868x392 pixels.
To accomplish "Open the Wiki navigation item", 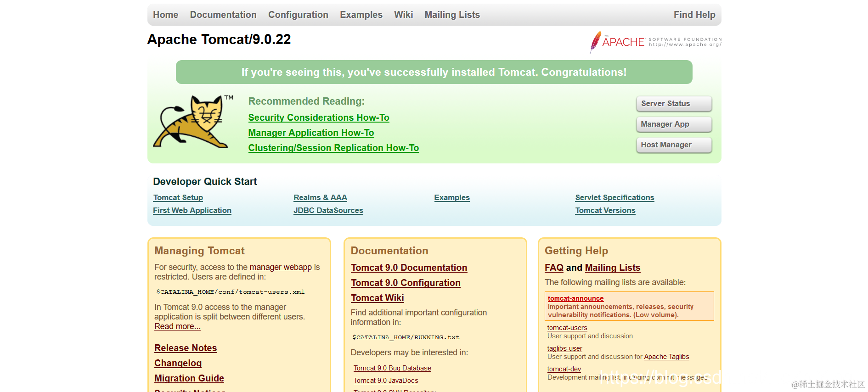I will 403,15.
